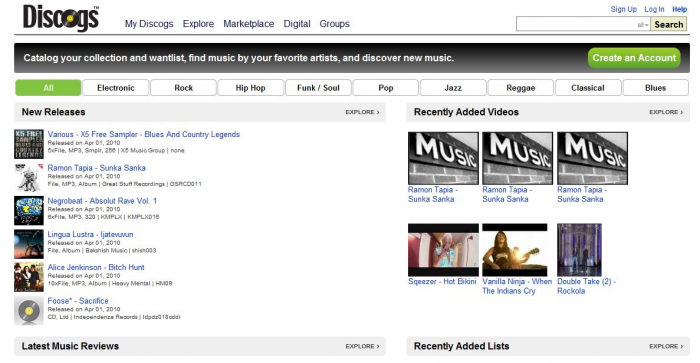Screen dimensions: 700x363
Task: Click the Discogs logo
Action: (61, 18)
